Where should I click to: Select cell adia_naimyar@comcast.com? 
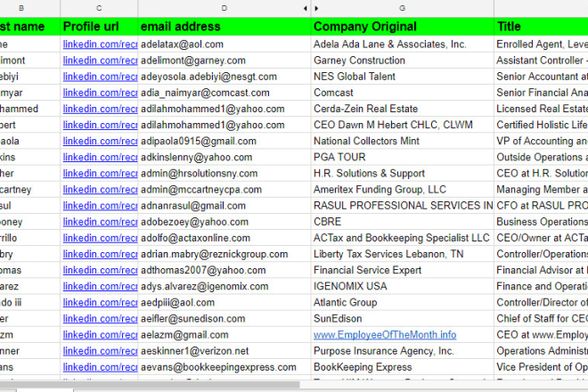225,93
